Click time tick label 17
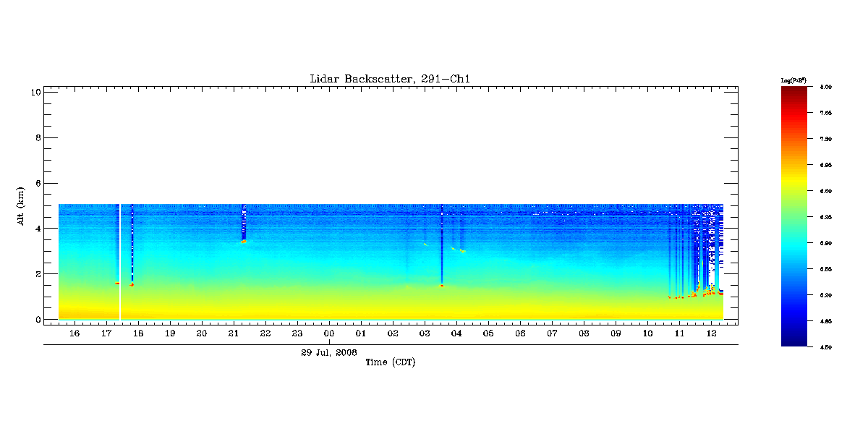868x434 pixels. [x=106, y=333]
